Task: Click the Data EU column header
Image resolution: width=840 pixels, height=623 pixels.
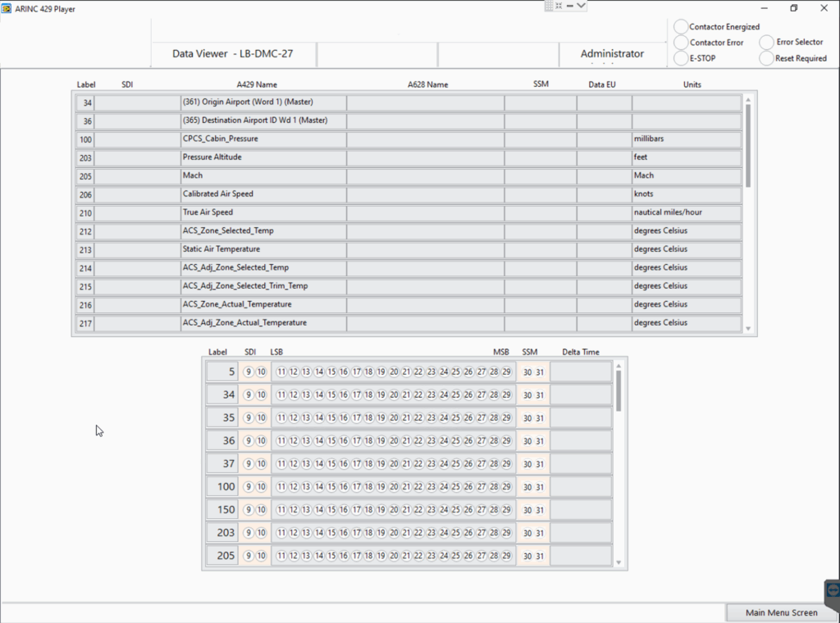Action: [602, 84]
